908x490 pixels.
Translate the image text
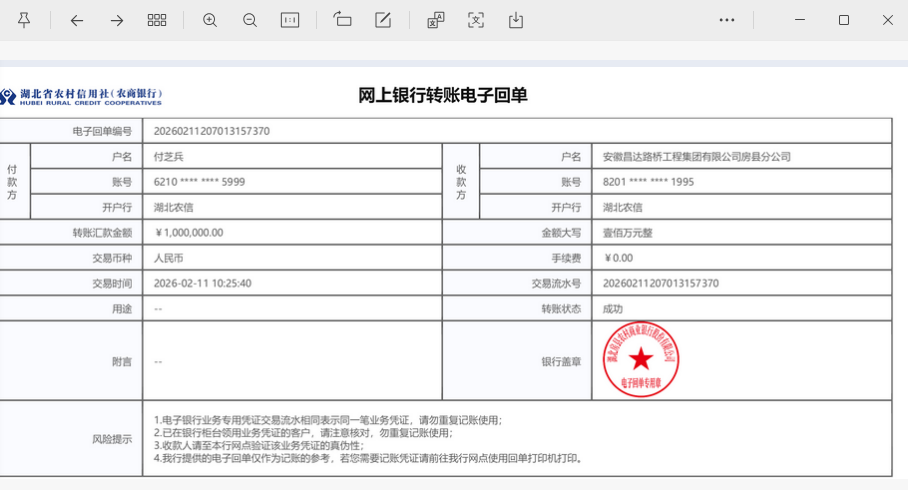436,20
